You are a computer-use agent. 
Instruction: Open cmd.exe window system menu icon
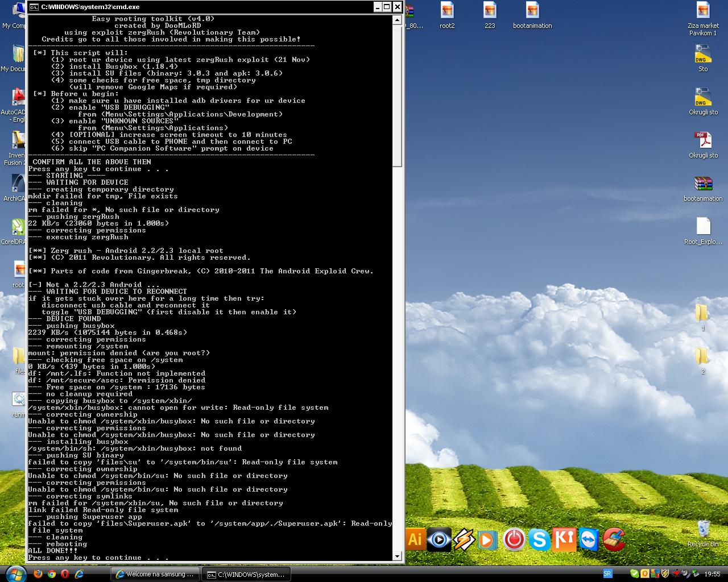35,7
